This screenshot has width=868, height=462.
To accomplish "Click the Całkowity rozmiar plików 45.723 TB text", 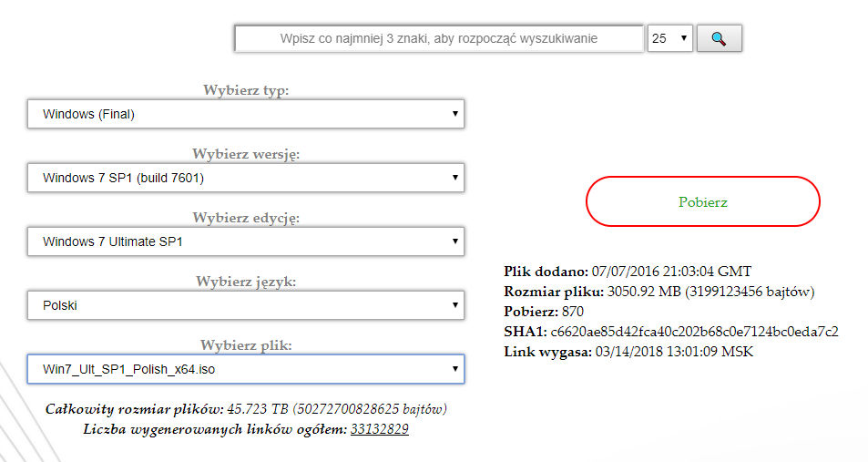I will (x=246, y=409).
